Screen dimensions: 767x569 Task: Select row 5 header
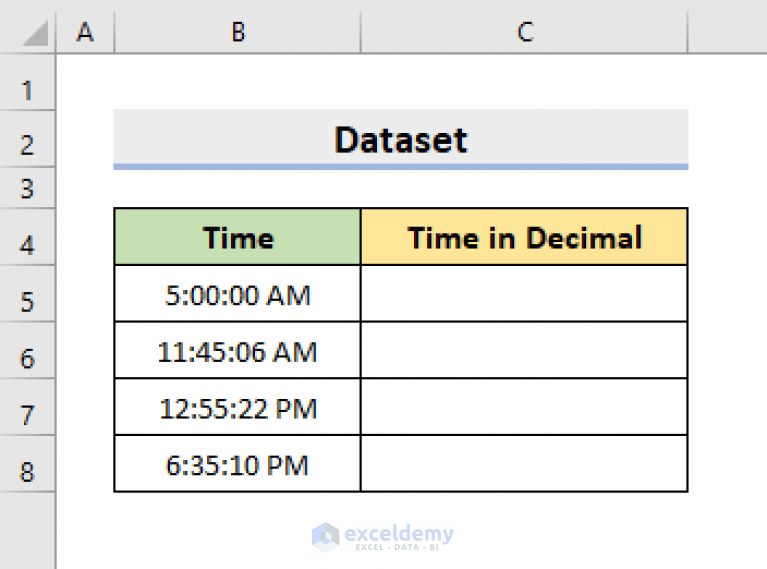(27, 294)
